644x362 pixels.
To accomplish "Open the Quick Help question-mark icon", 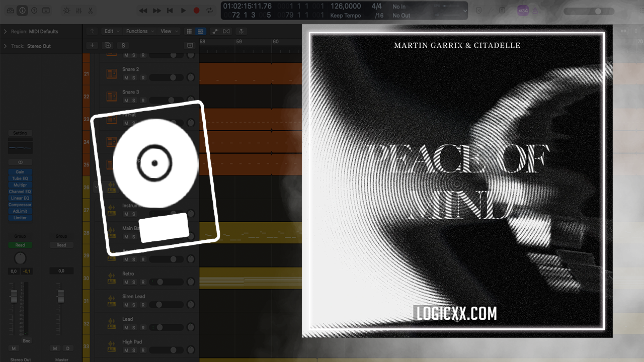I will [x=34, y=10].
